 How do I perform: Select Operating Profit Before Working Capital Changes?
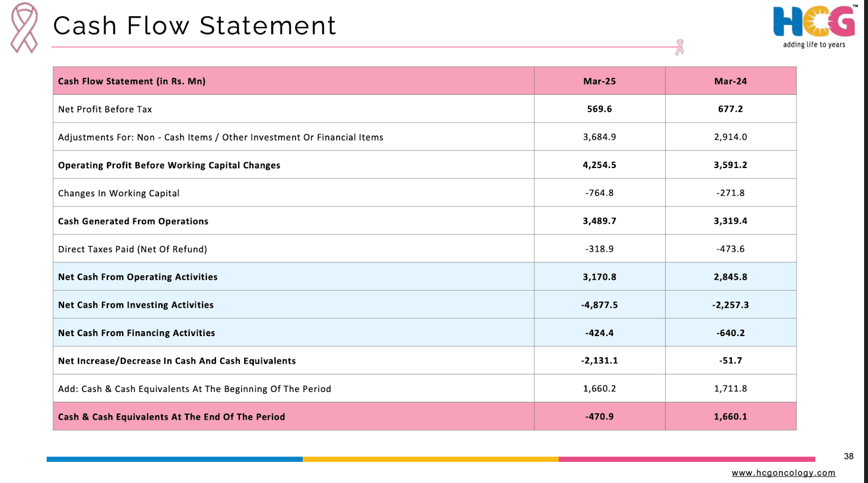click(x=169, y=165)
